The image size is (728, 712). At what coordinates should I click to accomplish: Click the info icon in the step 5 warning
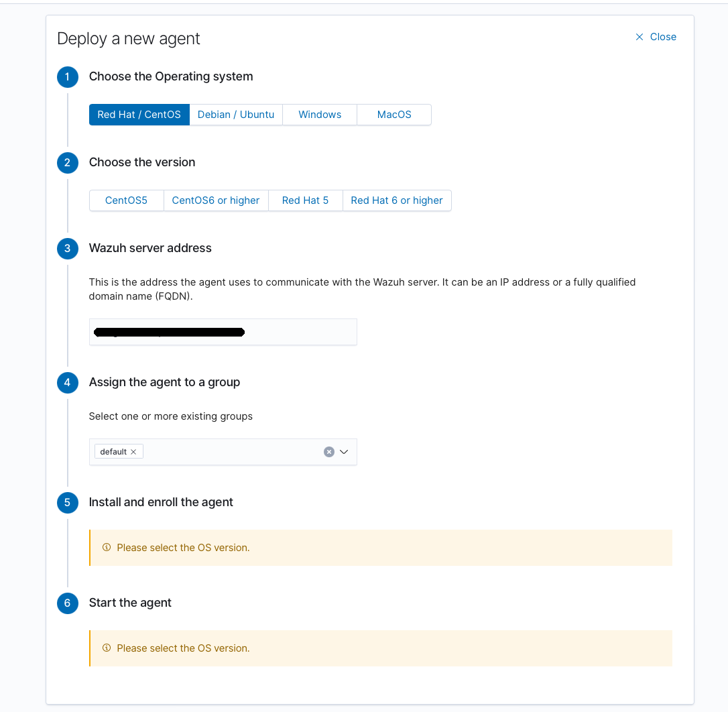pyautogui.click(x=107, y=547)
